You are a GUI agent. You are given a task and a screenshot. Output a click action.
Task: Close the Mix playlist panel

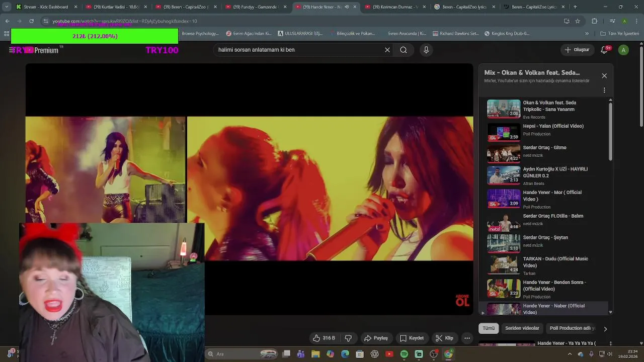click(x=604, y=76)
